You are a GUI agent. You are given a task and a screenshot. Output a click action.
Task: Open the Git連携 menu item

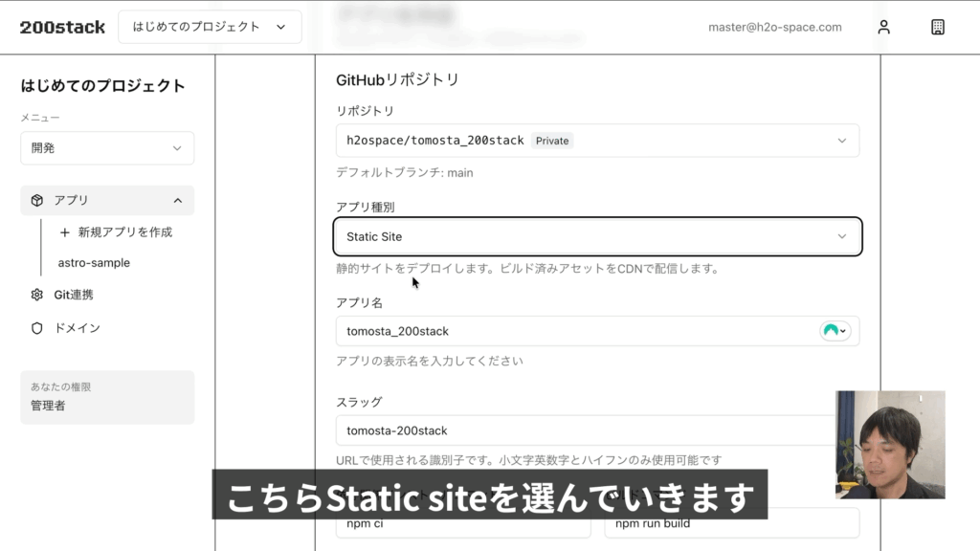tap(74, 295)
